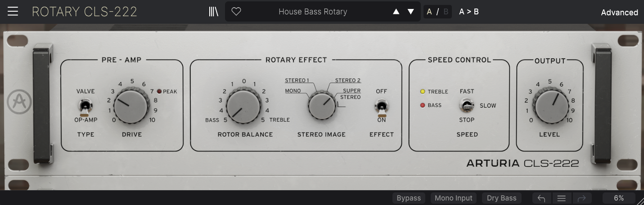Select Stereo 1 image mode label
The width and height of the screenshot is (644, 205).
(297, 80)
